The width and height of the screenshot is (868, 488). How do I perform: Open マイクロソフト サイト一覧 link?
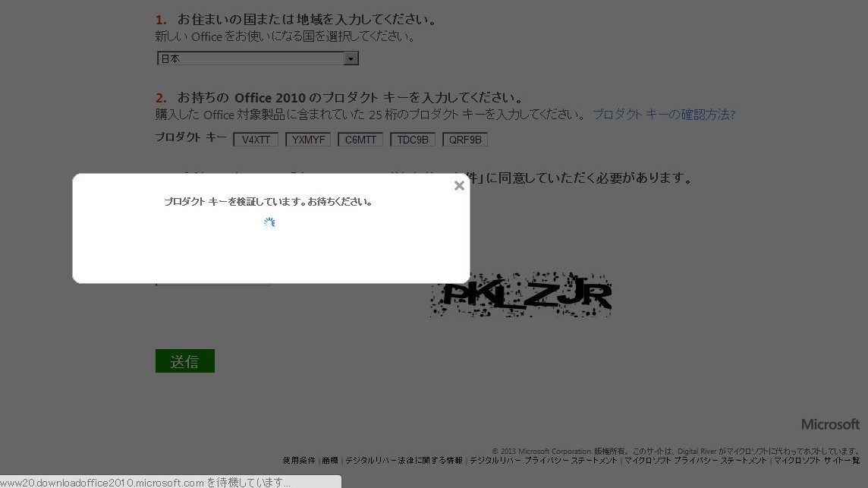tap(816, 461)
